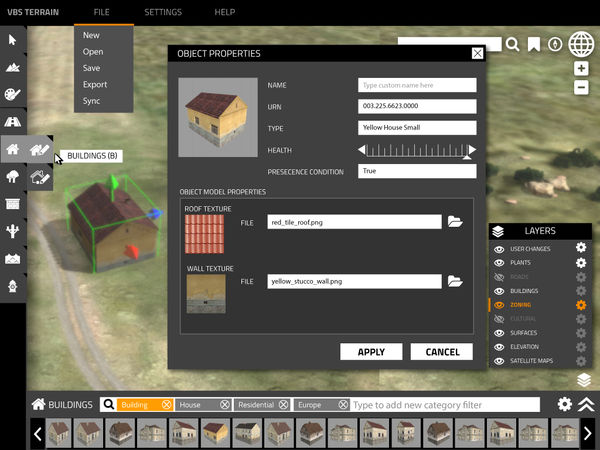Zoom in with the plus button
The image size is (600, 450).
pos(581,69)
